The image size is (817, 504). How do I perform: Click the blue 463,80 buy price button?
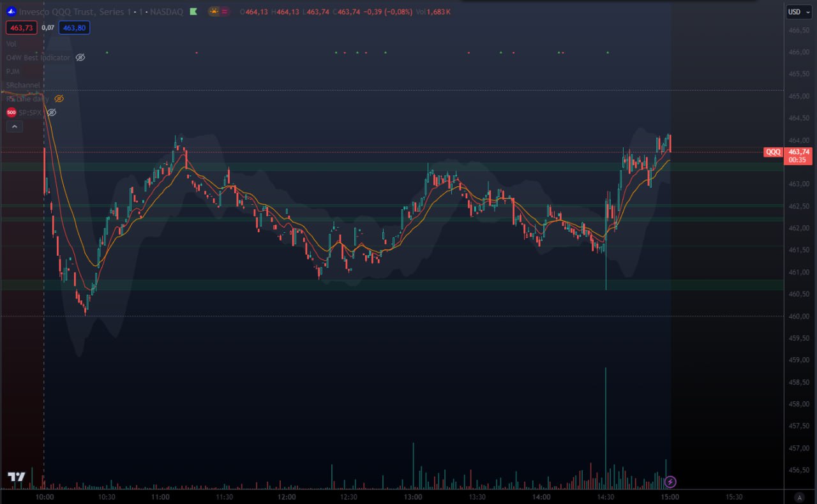[x=74, y=27]
